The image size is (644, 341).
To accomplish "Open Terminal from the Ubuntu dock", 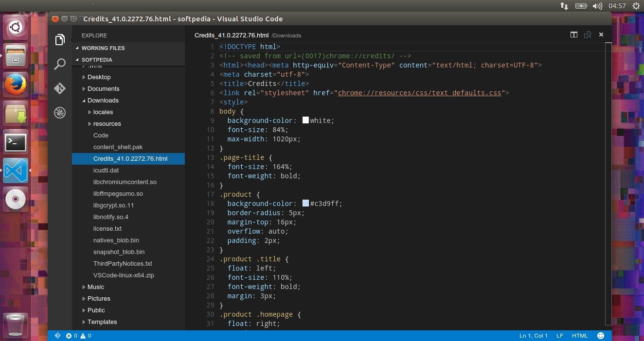I will 16,142.
